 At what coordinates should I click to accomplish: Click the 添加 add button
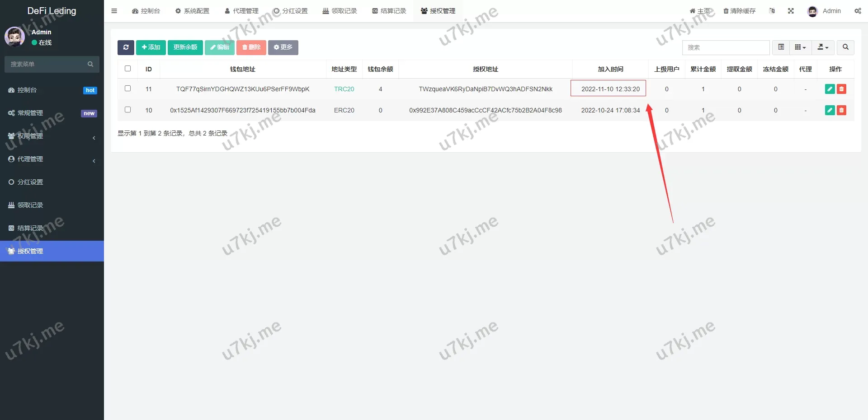click(x=151, y=47)
